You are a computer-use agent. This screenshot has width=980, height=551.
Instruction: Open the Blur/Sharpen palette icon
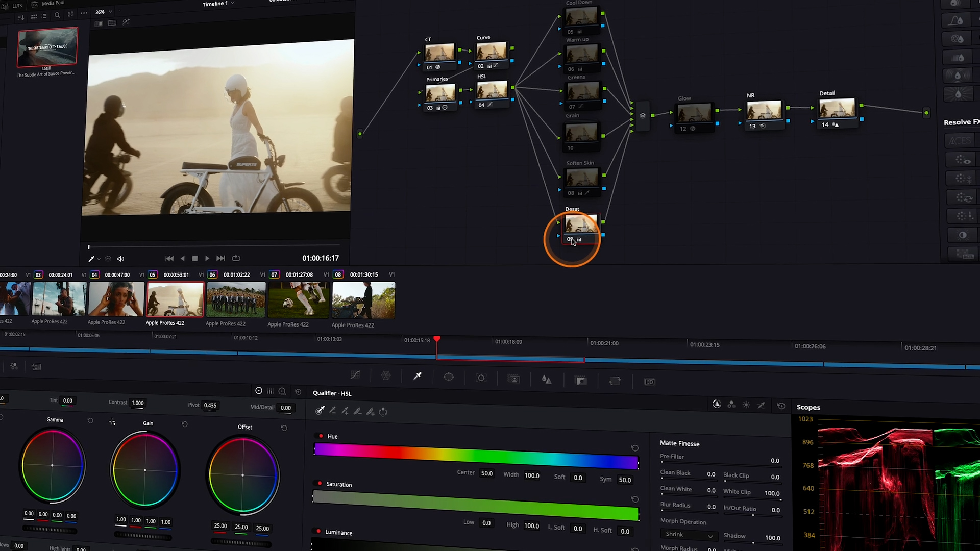(547, 380)
